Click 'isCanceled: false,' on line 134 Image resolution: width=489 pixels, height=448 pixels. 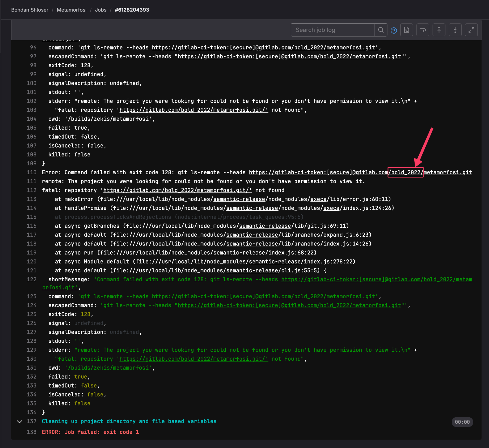pos(77,395)
